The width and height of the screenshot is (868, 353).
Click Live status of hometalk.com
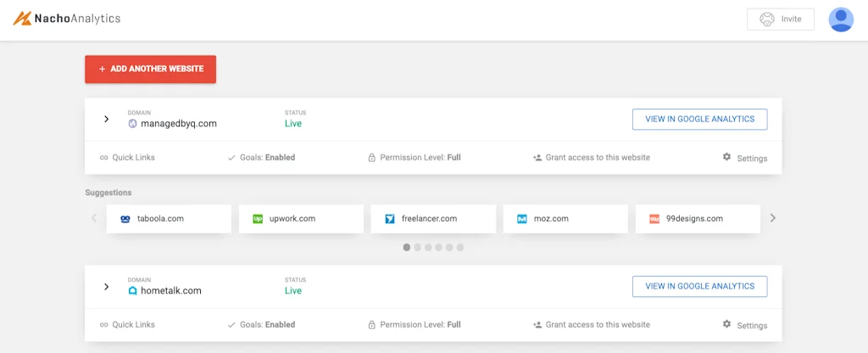click(292, 291)
